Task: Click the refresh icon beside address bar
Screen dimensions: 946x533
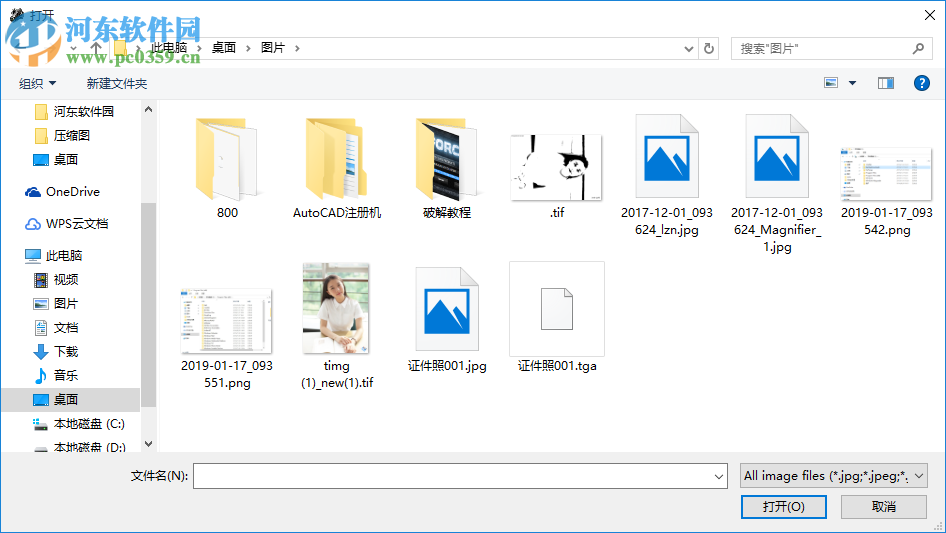Action: (x=709, y=48)
